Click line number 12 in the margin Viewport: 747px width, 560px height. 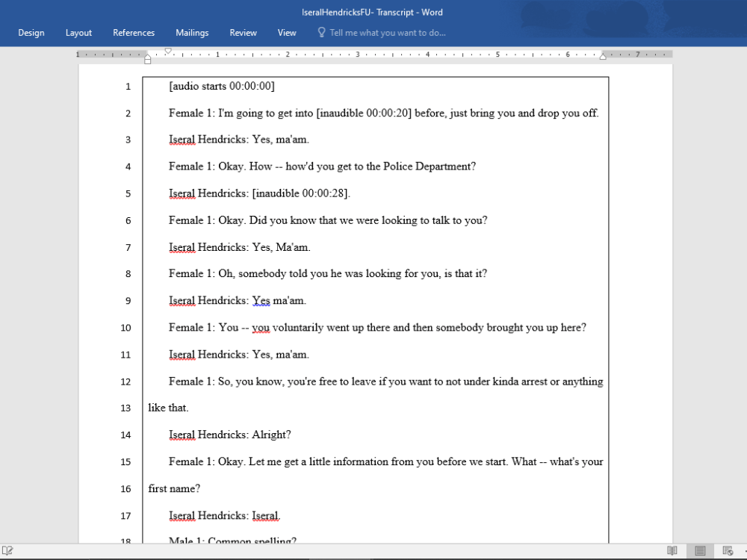(x=125, y=382)
